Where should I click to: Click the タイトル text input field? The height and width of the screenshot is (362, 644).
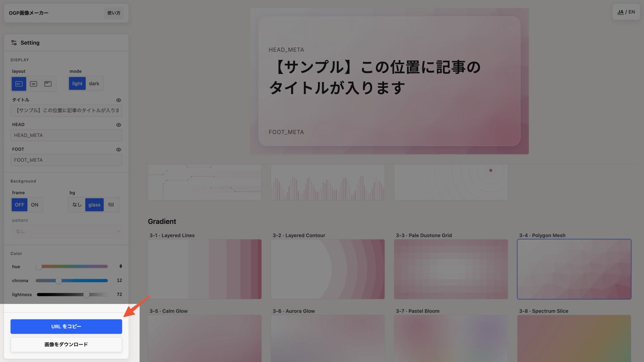pyautogui.click(x=66, y=111)
